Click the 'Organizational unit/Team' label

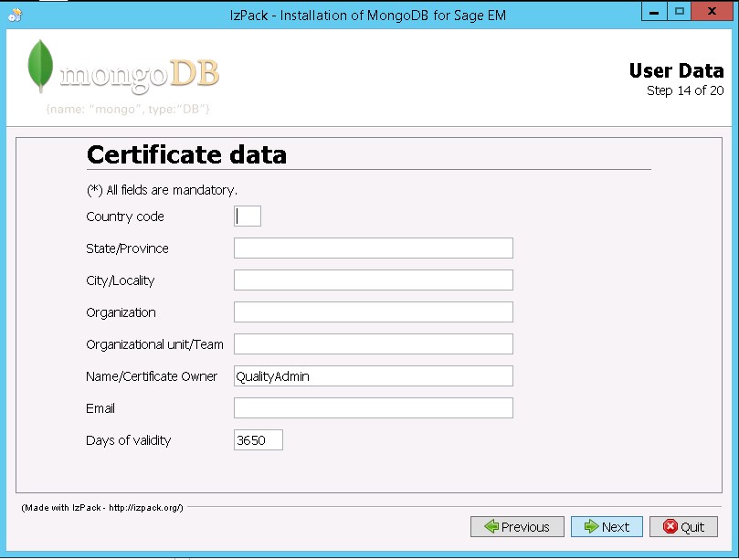[x=154, y=344]
